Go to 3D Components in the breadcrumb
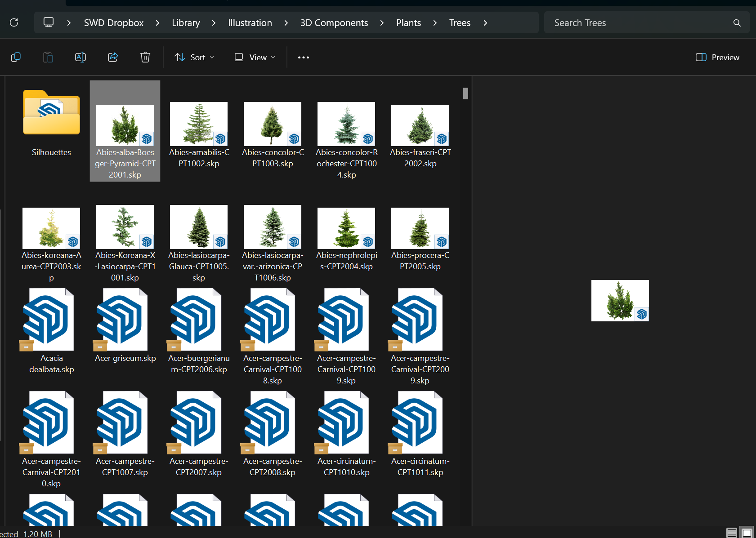The height and width of the screenshot is (538, 756). [x=334, y=22]
